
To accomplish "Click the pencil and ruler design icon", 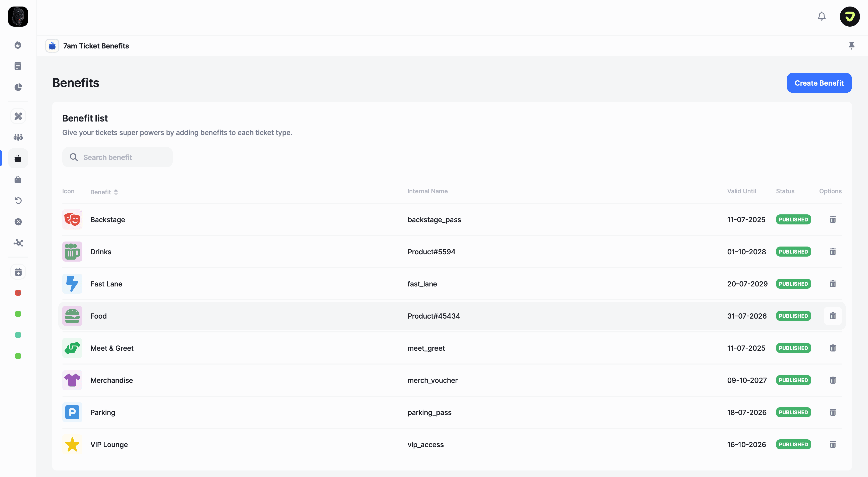I will point(18,116).
